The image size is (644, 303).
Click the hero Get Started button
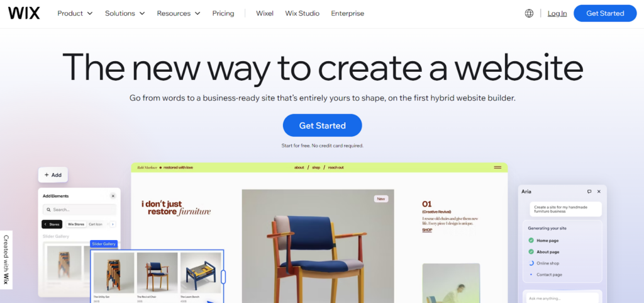[x=323, y=125]
